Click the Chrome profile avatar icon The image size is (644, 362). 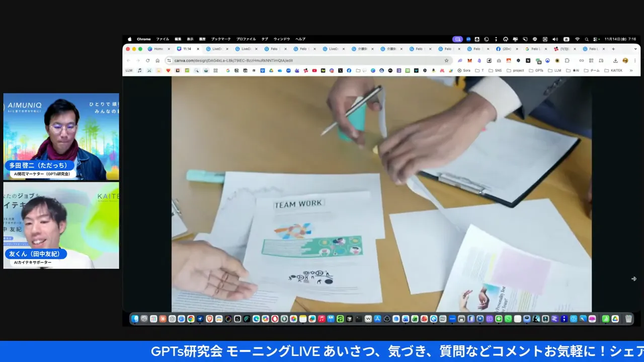point(625,60)
